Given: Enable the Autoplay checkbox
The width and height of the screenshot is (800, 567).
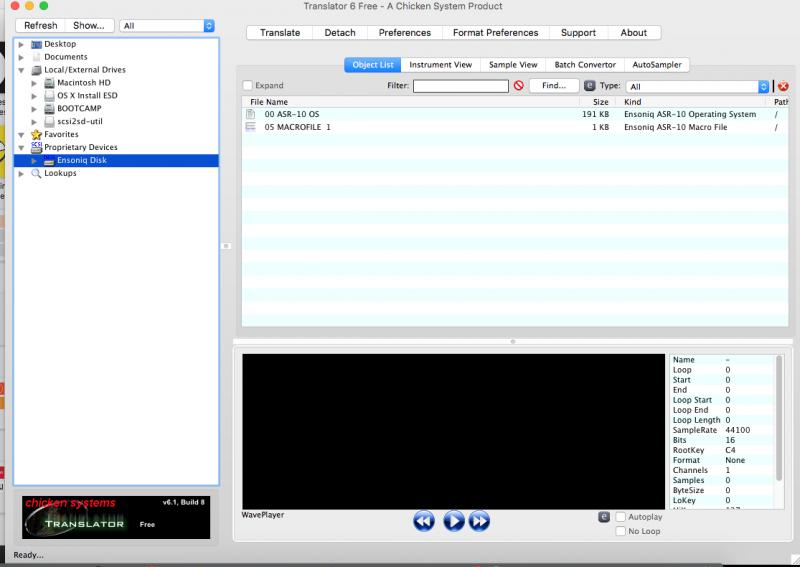Looking at the screenshot, I should click(620, 517).
